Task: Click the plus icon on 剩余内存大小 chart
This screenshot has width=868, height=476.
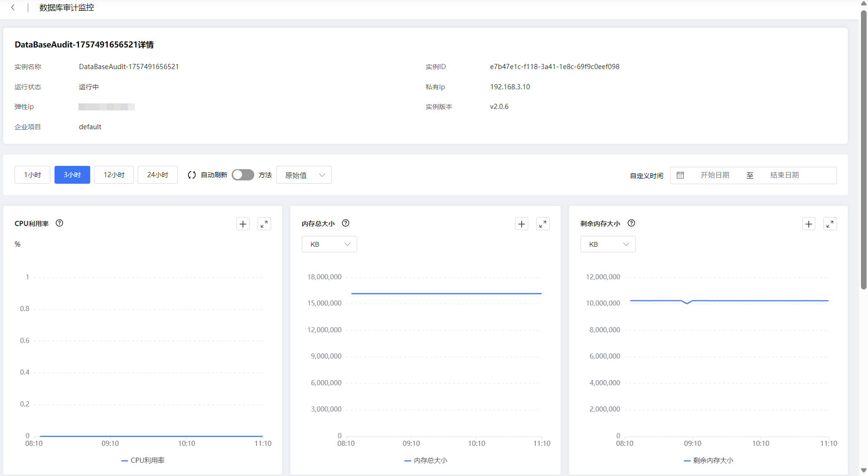Action: pyautogui.click(x=809, y=224)
